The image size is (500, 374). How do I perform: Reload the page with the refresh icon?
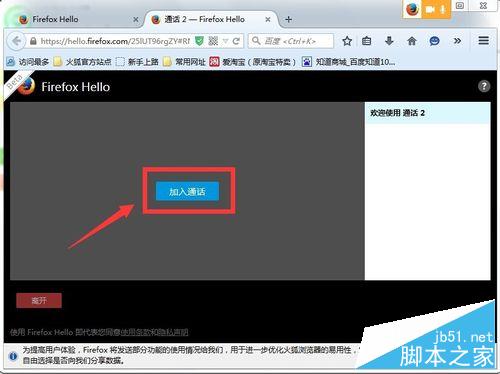(x=236, y=41)
